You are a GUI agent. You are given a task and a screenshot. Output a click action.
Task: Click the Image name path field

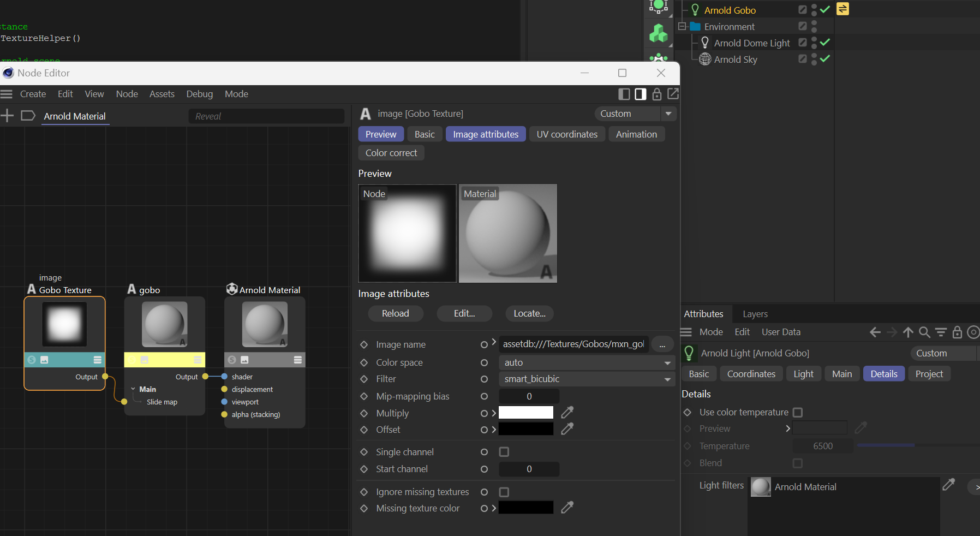pyautogui.click(x=574, y=344)
